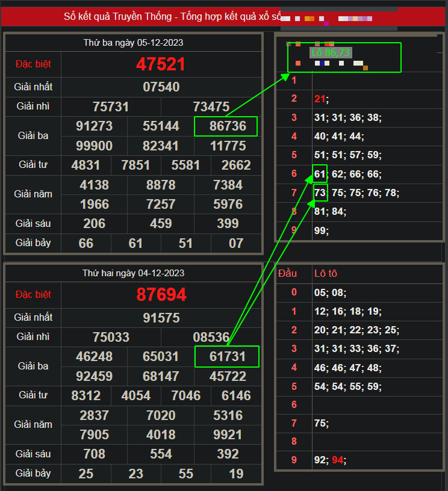Screen dimensions: 448x491
Task: Select second prize number 08536
Action: [x=211, y=337]
